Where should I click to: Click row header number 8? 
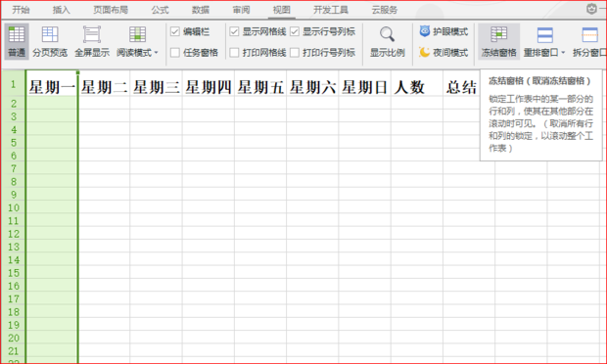[x=13, y=181]
